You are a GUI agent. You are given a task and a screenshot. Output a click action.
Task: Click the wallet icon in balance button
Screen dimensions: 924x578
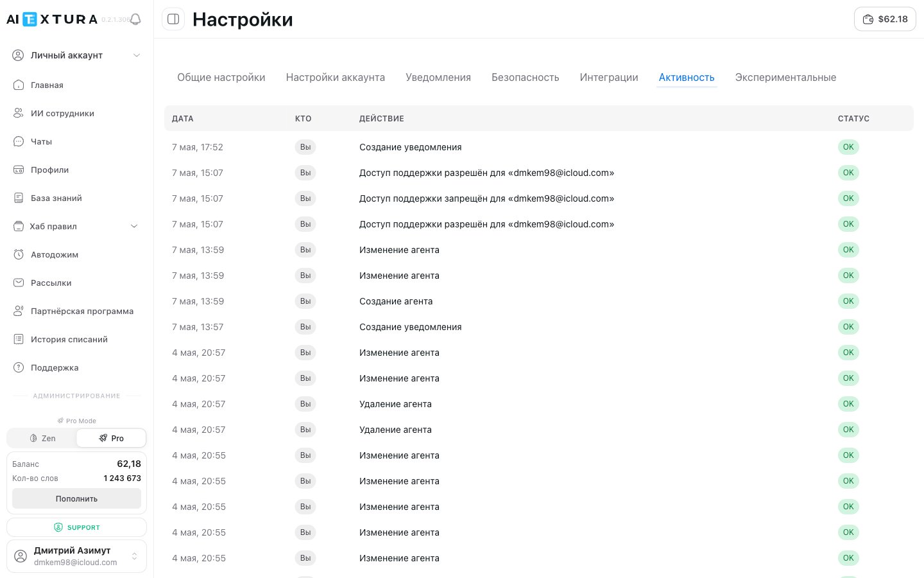[868, 19]
